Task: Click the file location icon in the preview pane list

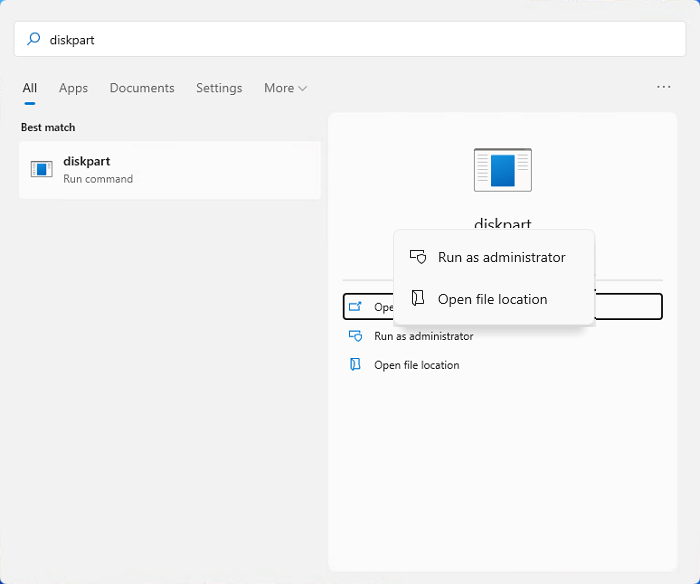Action: click(x=355, y=365)
